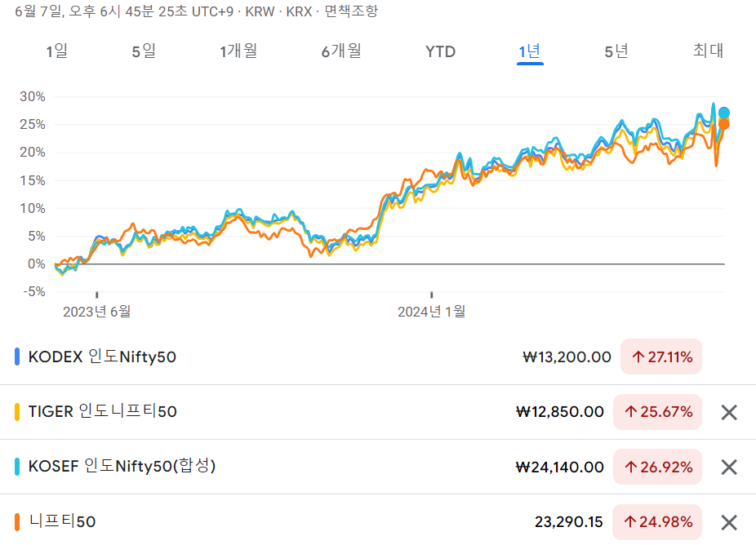Click the ↑26.92% change badge for KOSEF
The height and width of the screenshot is (545, 756).
(657, 467)
